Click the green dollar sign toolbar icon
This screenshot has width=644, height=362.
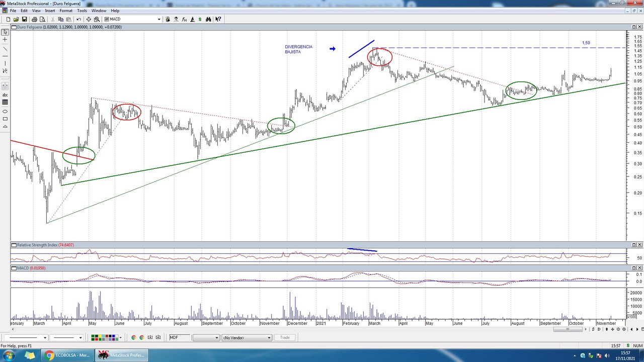200,19
